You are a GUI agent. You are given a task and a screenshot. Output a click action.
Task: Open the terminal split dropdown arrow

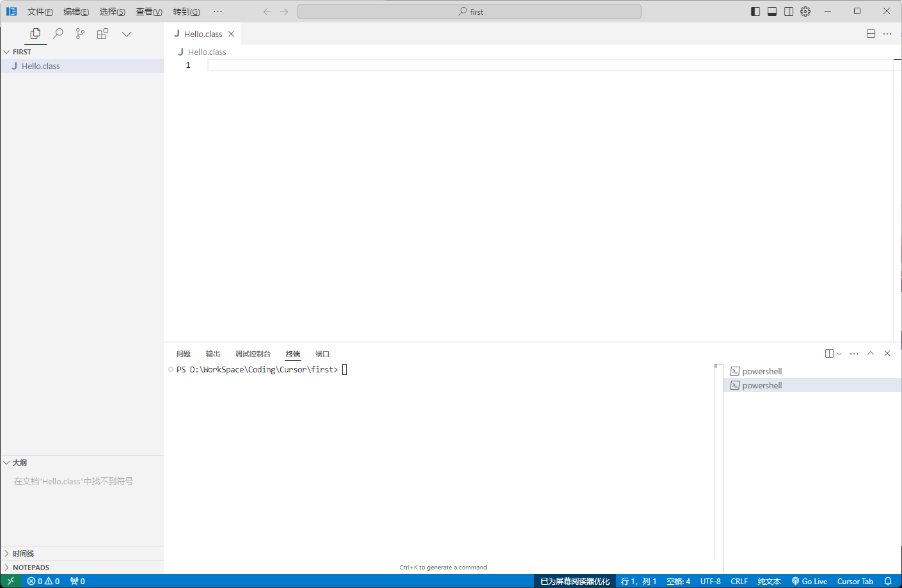coord(839,354)
